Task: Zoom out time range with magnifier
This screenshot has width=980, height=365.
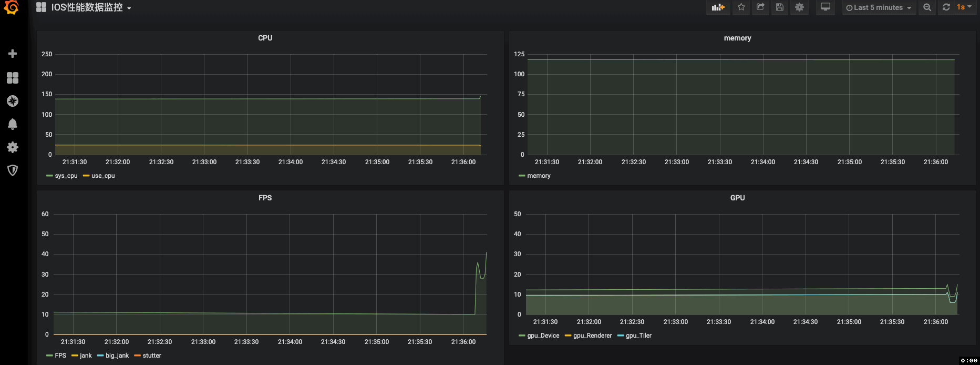Action: pyautogui.click(x=927, y=7)
